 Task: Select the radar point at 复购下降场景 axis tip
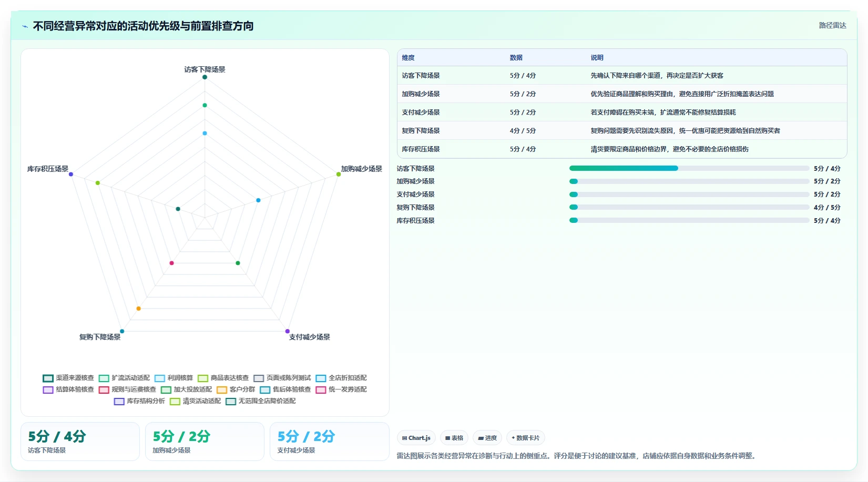[122, 331]
